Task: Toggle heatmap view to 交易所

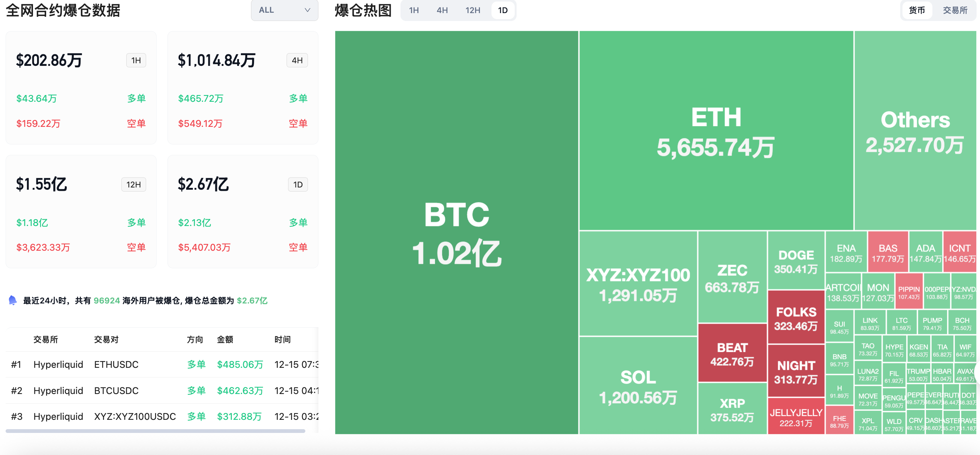Action: 955,10
